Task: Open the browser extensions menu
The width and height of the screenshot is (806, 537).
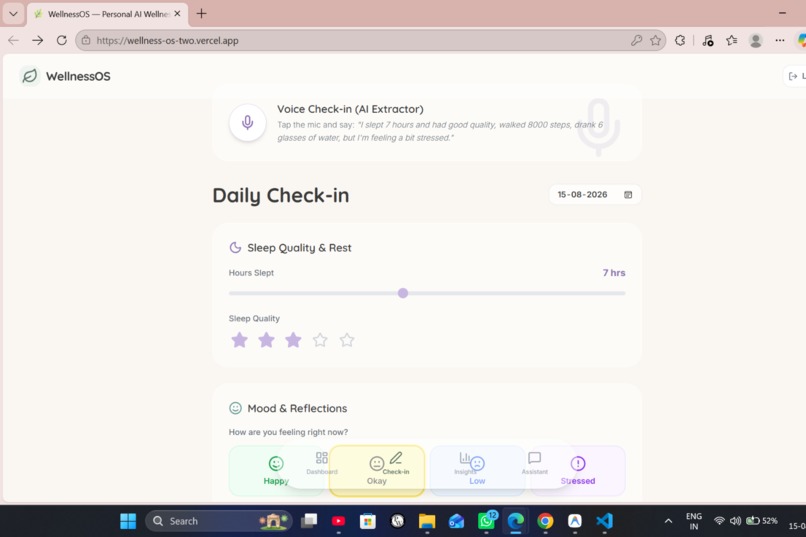Action: click(680, 41)
